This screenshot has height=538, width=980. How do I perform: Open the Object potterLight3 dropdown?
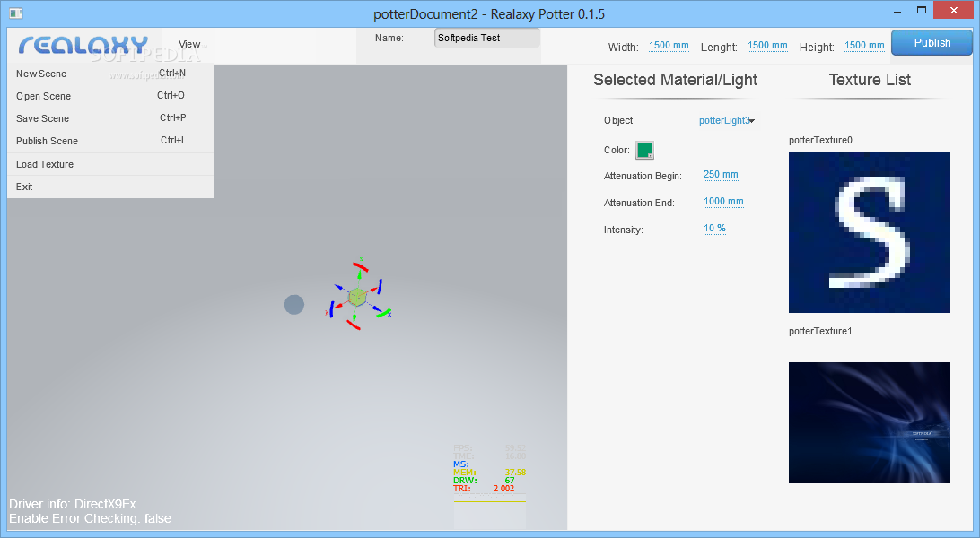point(727,120)
